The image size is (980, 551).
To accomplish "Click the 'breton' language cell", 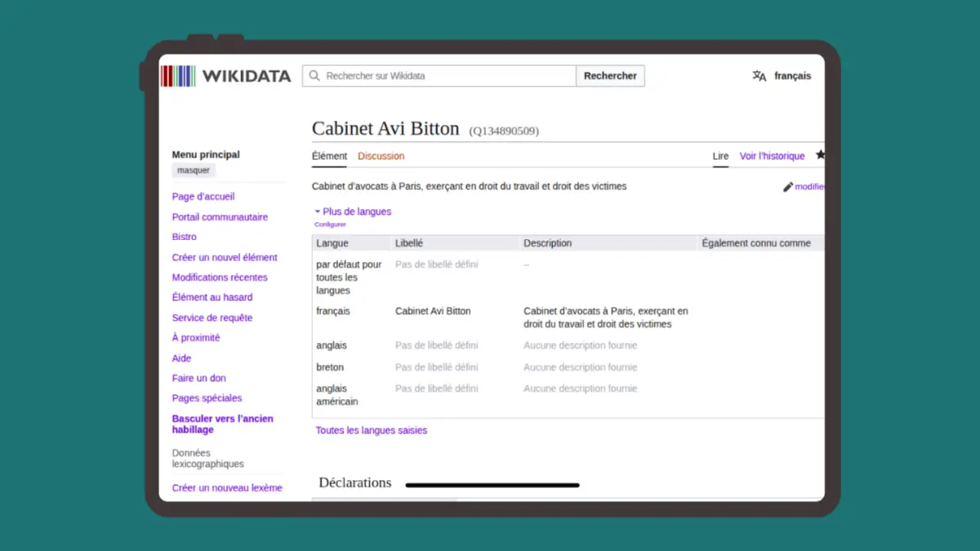I will point(330,367).
